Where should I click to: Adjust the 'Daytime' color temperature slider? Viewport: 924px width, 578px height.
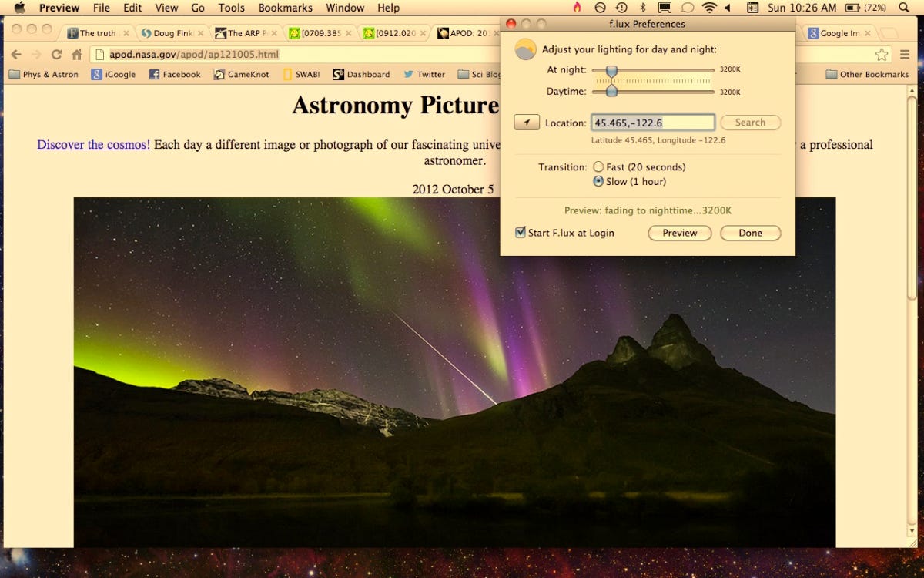[x=611, y=91]
